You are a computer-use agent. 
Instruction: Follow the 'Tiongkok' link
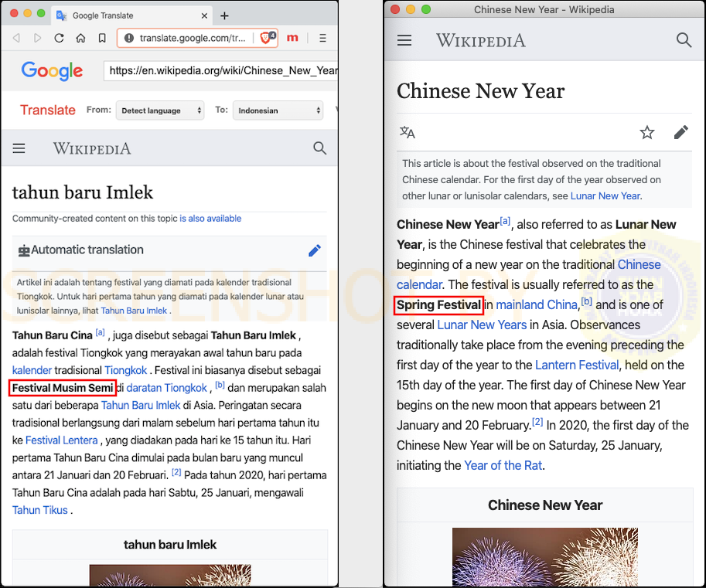point(125,370)
